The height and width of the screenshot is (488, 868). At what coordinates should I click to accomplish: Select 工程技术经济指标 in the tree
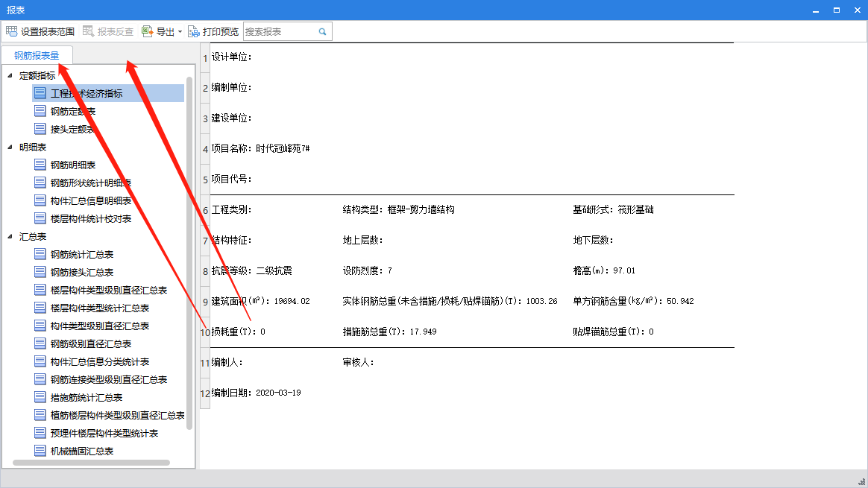(87, 94)
